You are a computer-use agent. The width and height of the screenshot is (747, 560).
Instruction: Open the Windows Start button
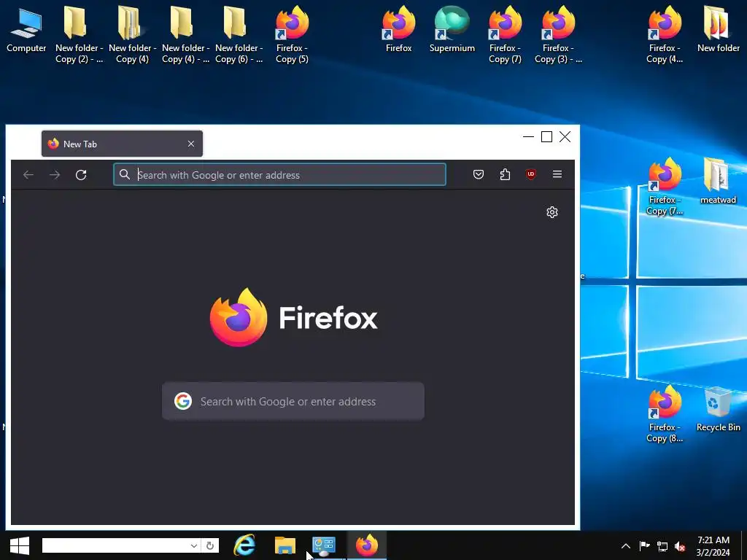coord(20,545)
